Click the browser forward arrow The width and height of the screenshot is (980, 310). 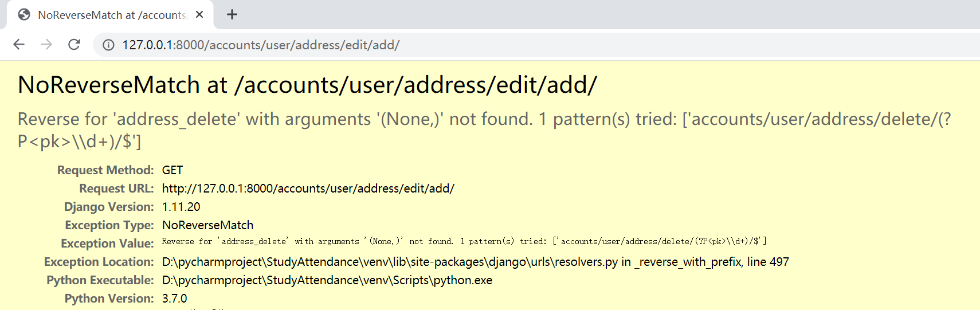point(46,45)
